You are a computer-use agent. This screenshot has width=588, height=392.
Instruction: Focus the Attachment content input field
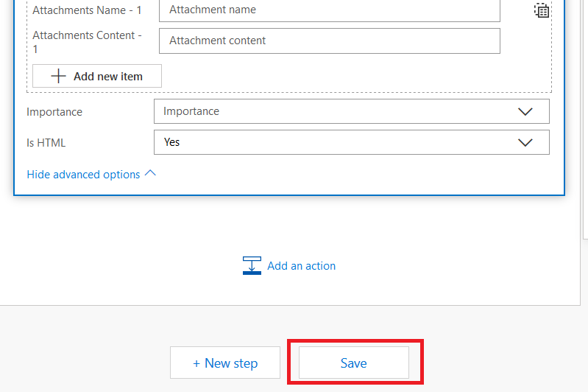tap(329, 41)
